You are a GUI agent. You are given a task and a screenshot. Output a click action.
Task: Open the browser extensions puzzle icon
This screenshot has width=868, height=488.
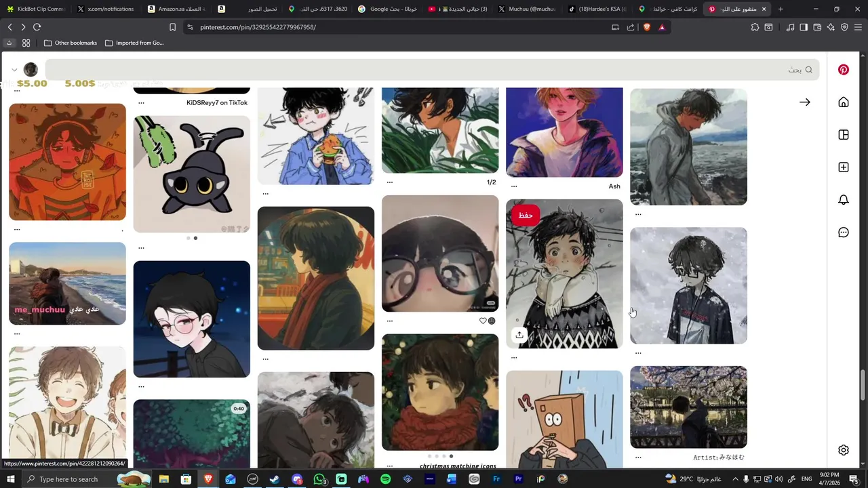point(755,27)
